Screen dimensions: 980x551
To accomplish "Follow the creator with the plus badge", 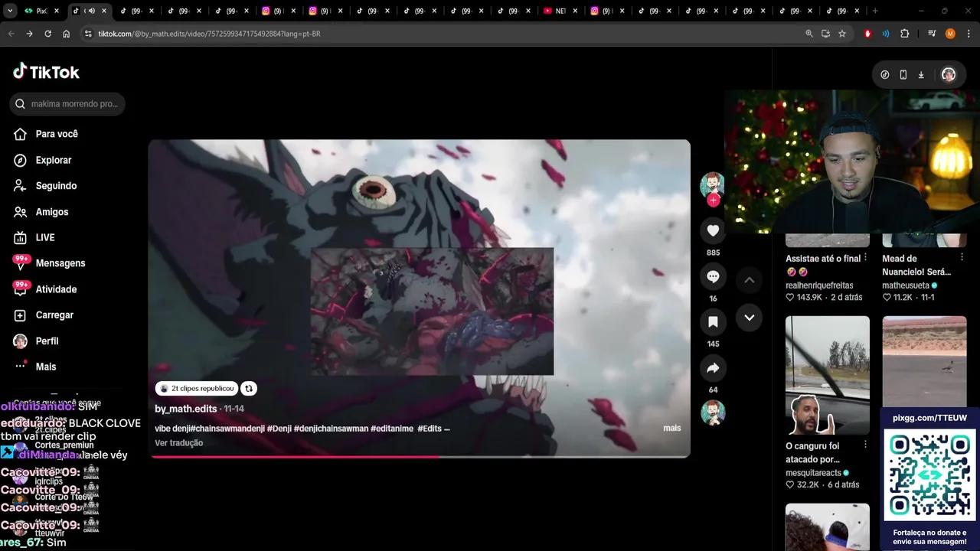I will (x=714, y=201).
